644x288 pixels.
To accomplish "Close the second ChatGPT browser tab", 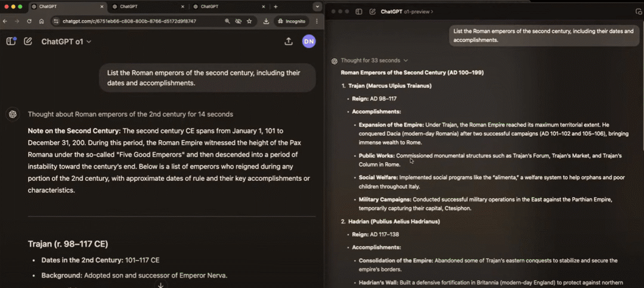I will tap(182, 7).
